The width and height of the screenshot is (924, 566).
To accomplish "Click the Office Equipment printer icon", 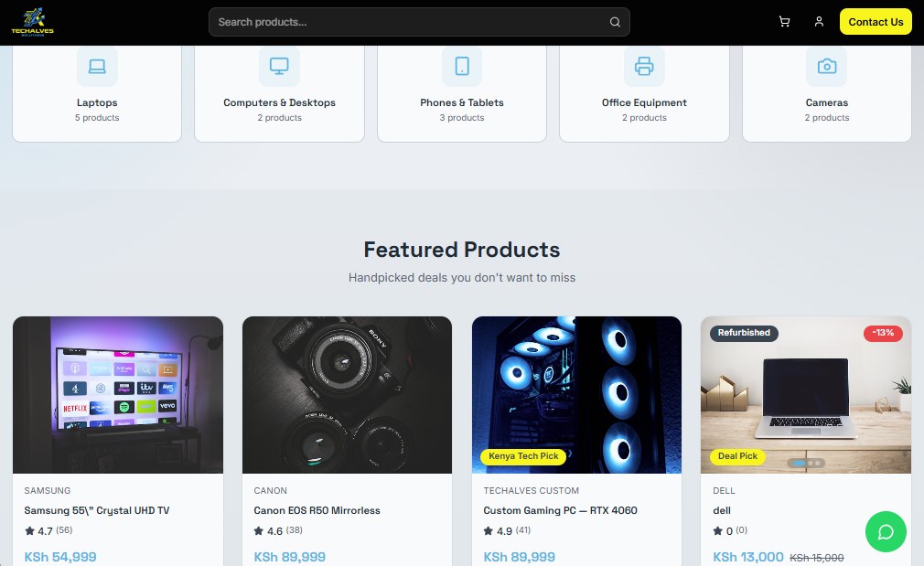I will 644,66.
